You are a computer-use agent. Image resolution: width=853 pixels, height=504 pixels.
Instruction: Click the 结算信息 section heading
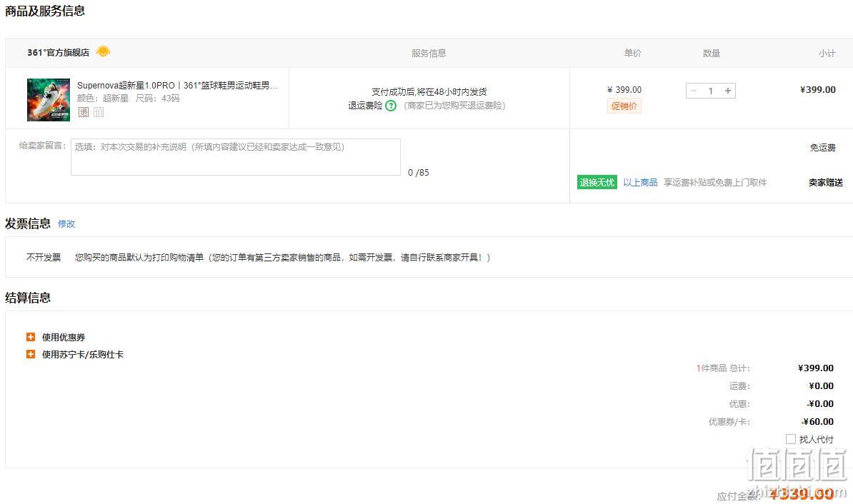[28, 298]
